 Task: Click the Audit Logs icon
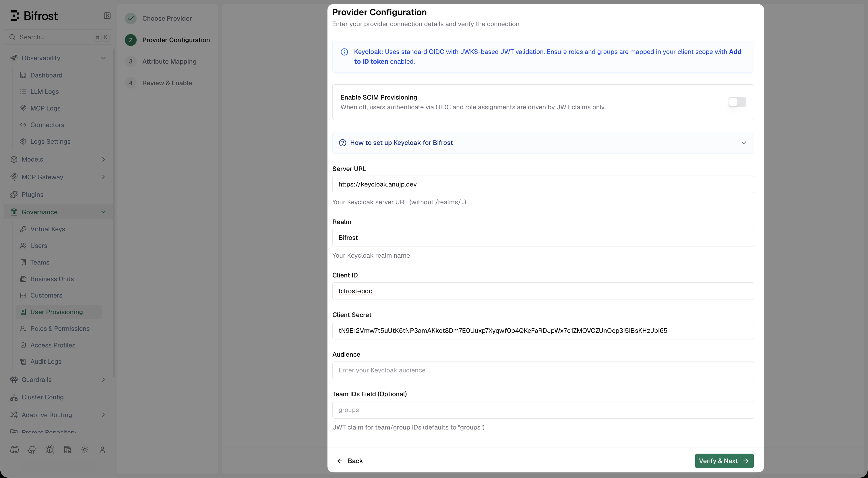tap(23, 362)
